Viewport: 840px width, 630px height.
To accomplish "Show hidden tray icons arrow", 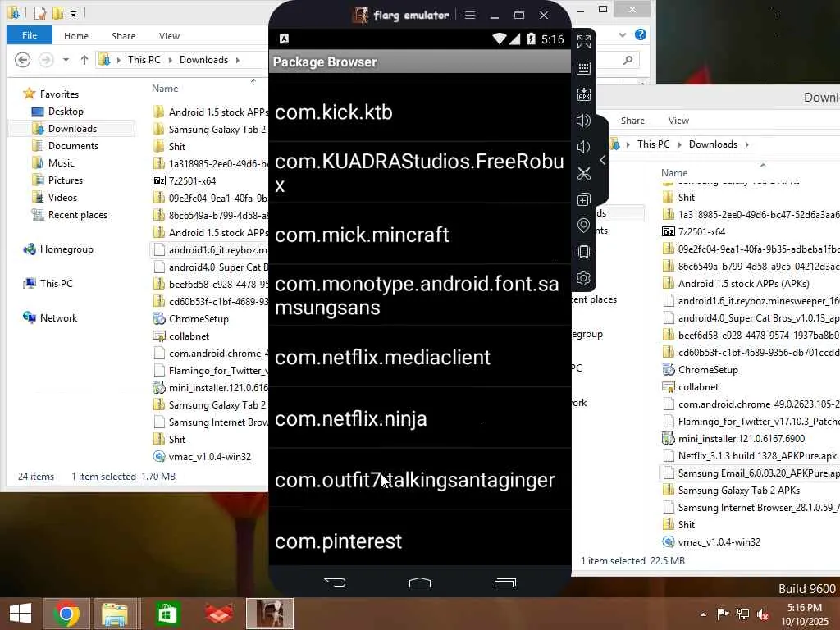I will [703, 614].
